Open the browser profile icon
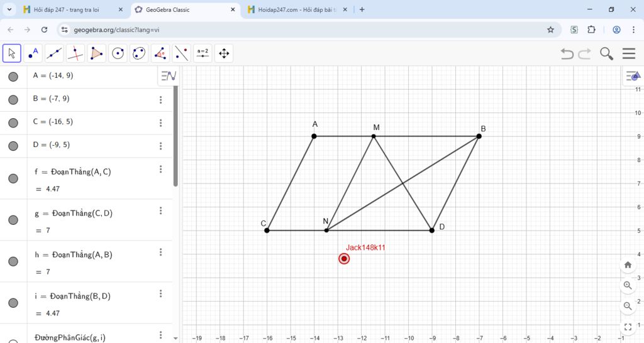This screenshot has height=343, width=644. click(x=616, y=30)
